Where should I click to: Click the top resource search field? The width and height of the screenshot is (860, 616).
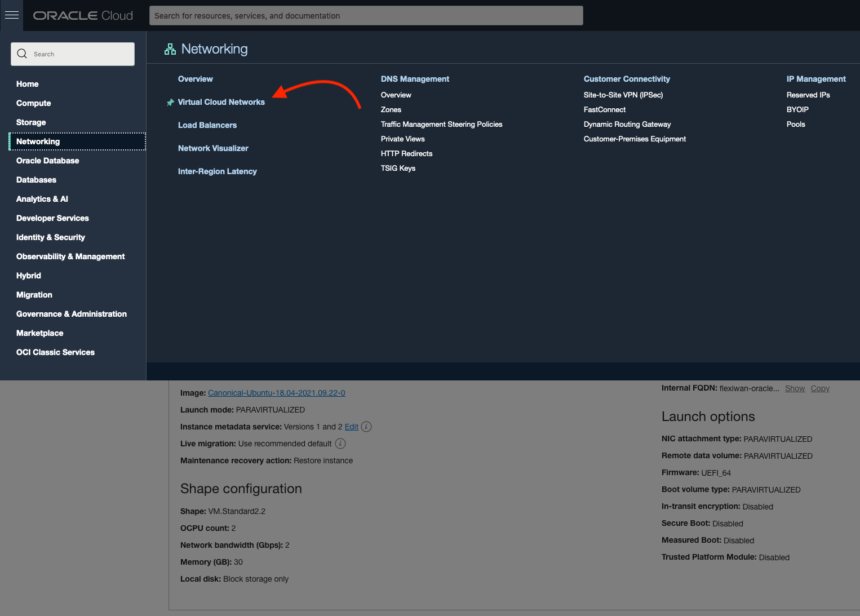pyautogui.click(x=366, y=16)
